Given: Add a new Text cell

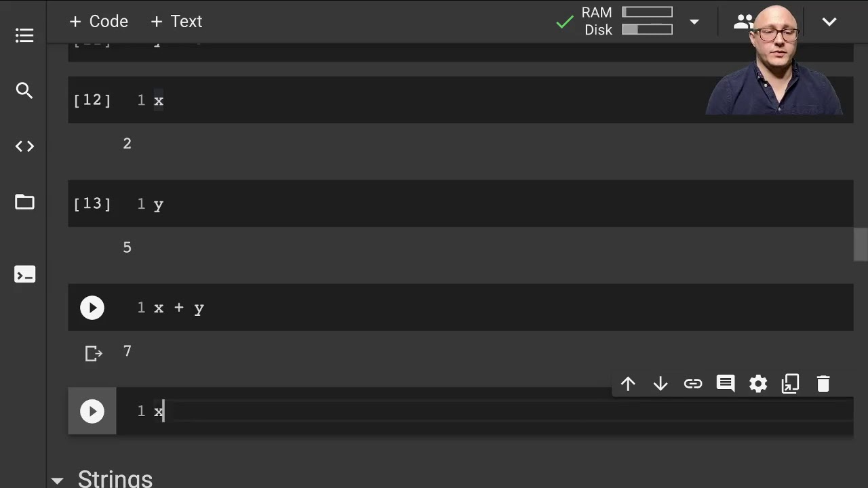Looking at the screenshot, I should [x=176, y=22].
